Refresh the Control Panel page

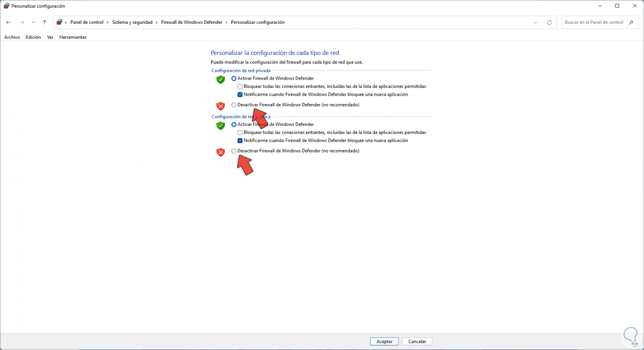tap(549, 22)
